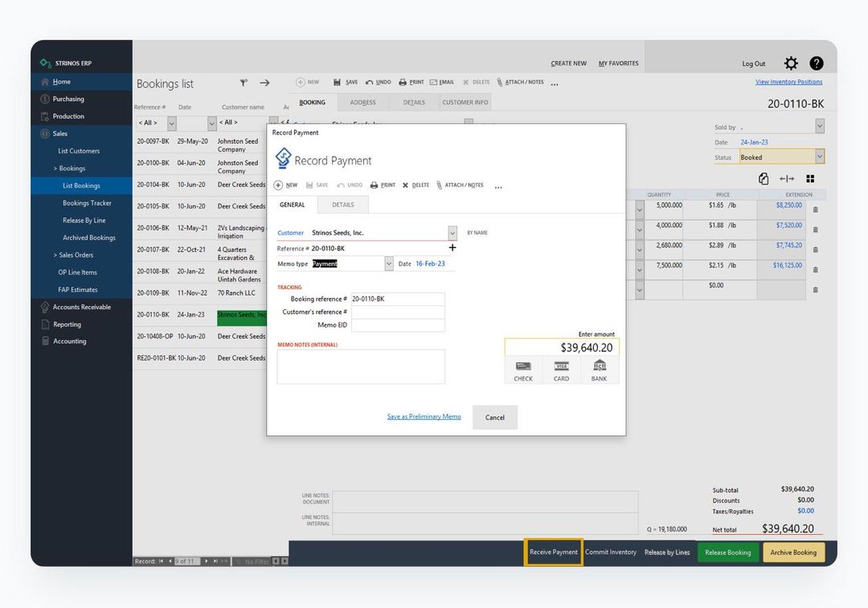Screen dimensions: 868x608
Task: Click the Help question-mark icon
Action: coord(817,63)
